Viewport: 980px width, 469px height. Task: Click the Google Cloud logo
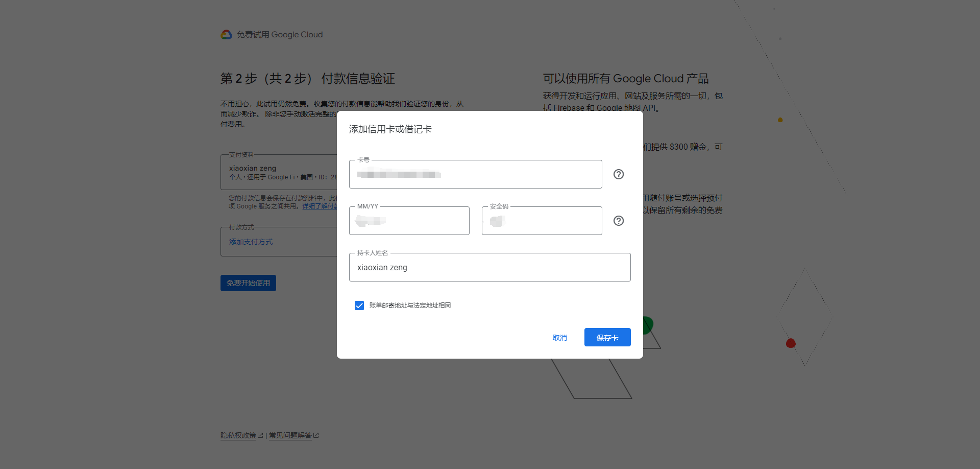[226, 35]
